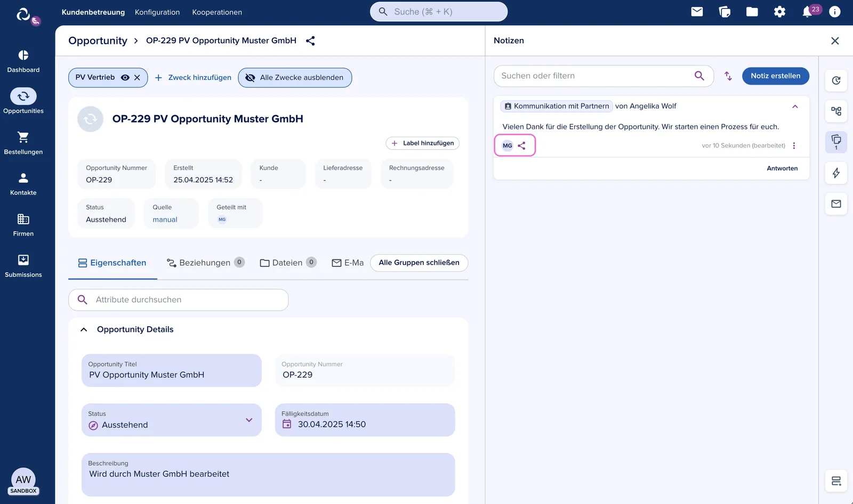
Task: Open the folder icon in top bar
Action: coord(752,12)
